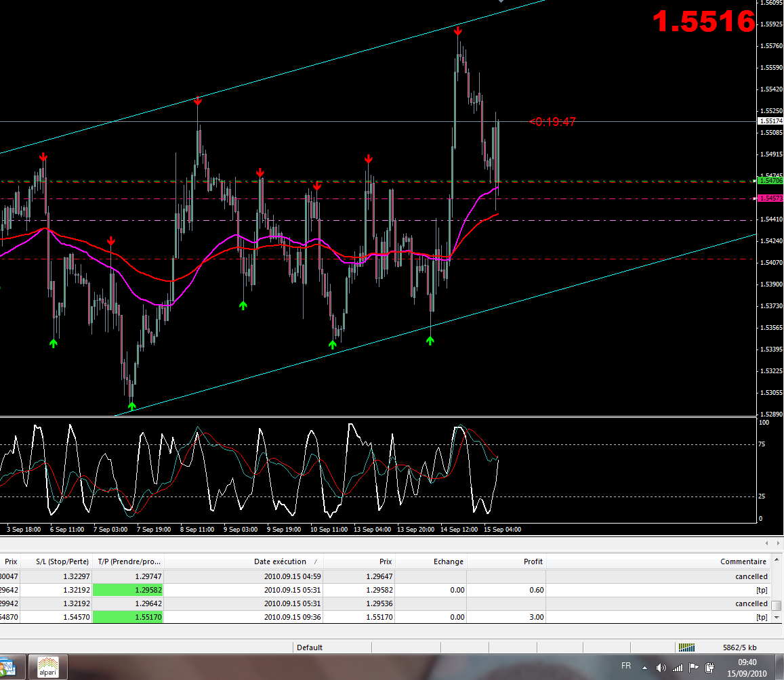Sort trades by Profit column
Image resolution: width=784 pixels, height=680 pixels.
[533, 561]
